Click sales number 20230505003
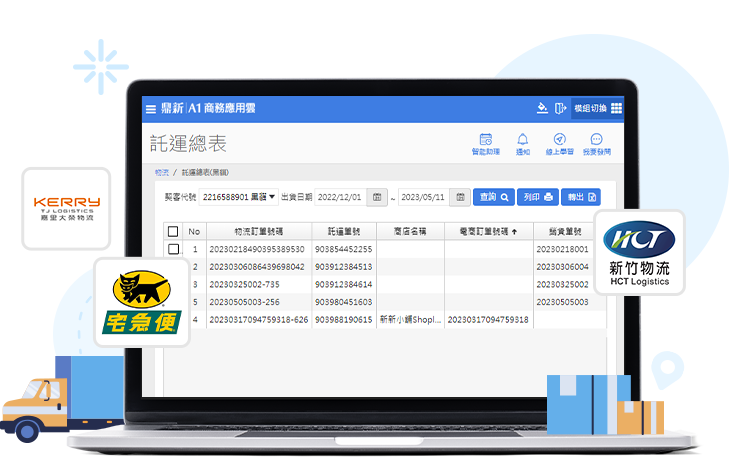 point(563,302)
